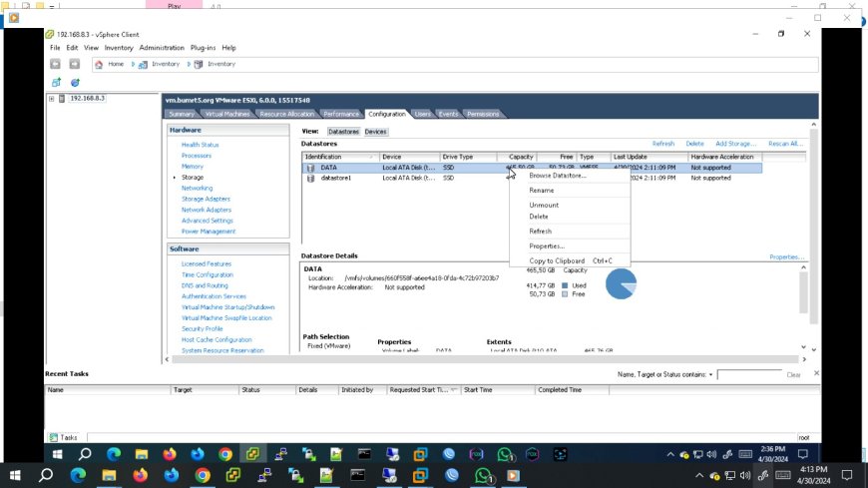
Task: Click the volume icon beside 2:36 PM clock
Action: [712, 455]
